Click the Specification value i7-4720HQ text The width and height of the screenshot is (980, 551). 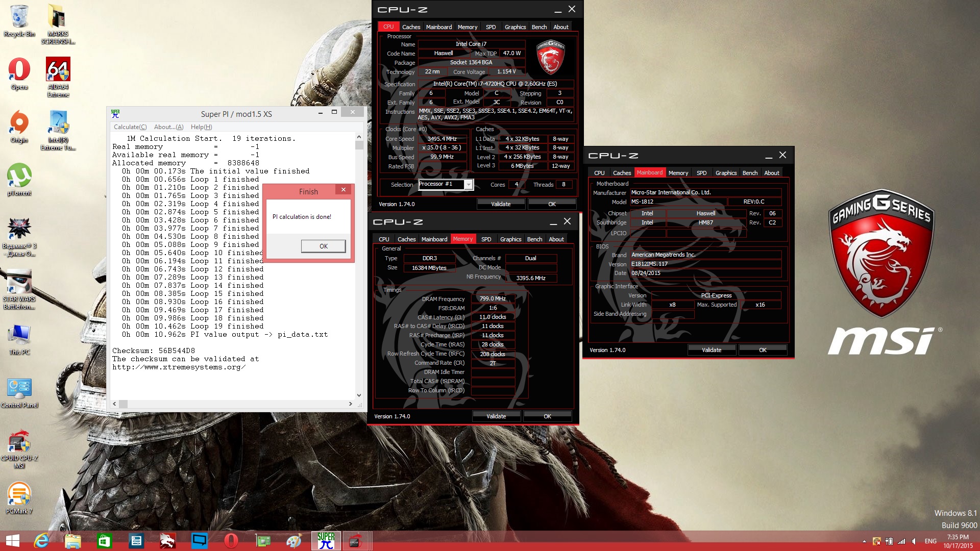tap(495, 84)
